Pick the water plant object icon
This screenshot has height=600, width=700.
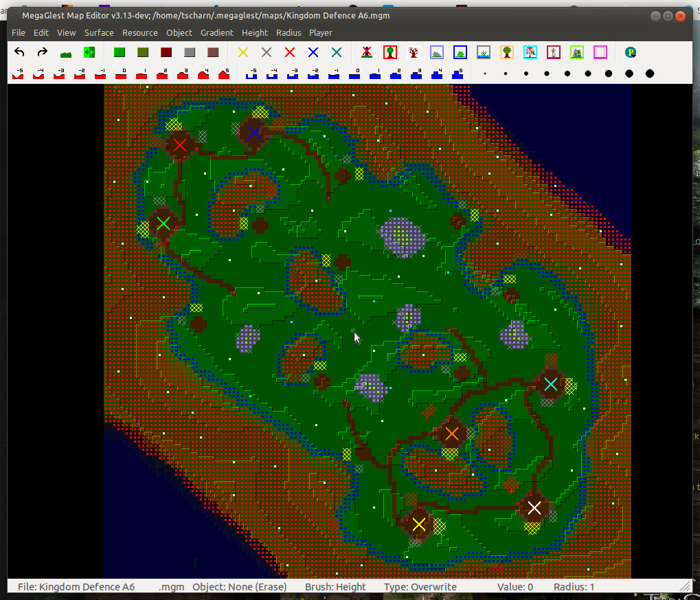tap(483, 52)
